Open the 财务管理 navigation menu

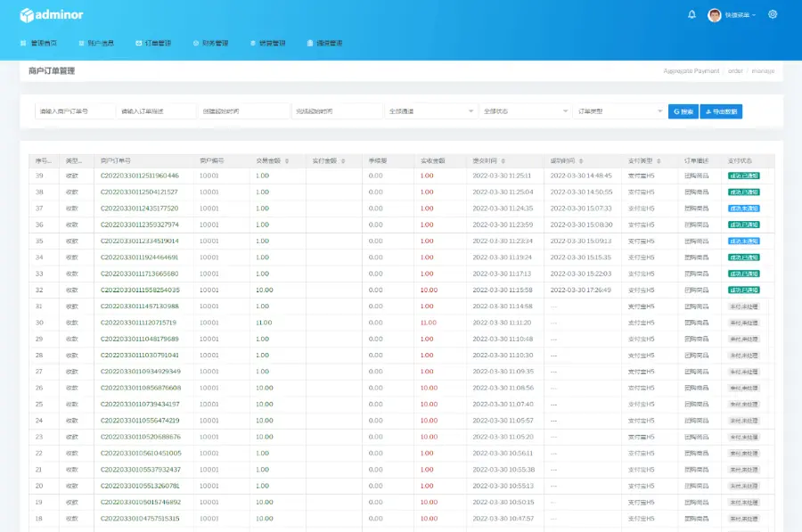pyautogui.click(x=211, y=43)
